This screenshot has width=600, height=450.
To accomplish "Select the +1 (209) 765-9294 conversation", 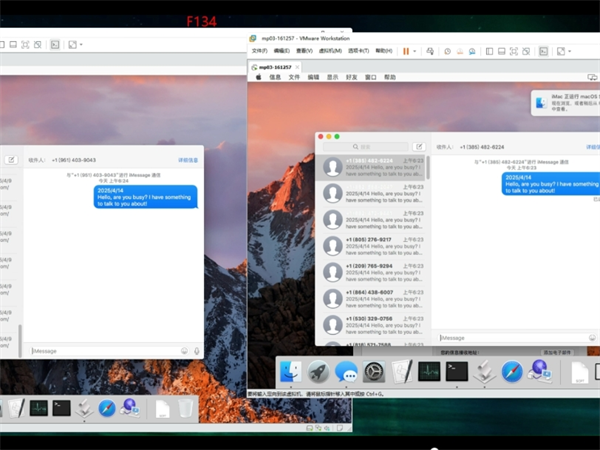I will tap(370, 267).
